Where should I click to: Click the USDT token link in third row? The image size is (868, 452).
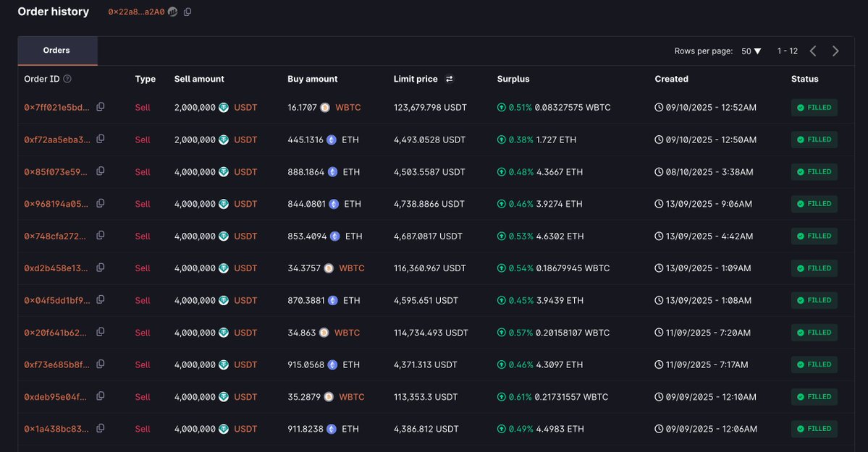(245, 172)
